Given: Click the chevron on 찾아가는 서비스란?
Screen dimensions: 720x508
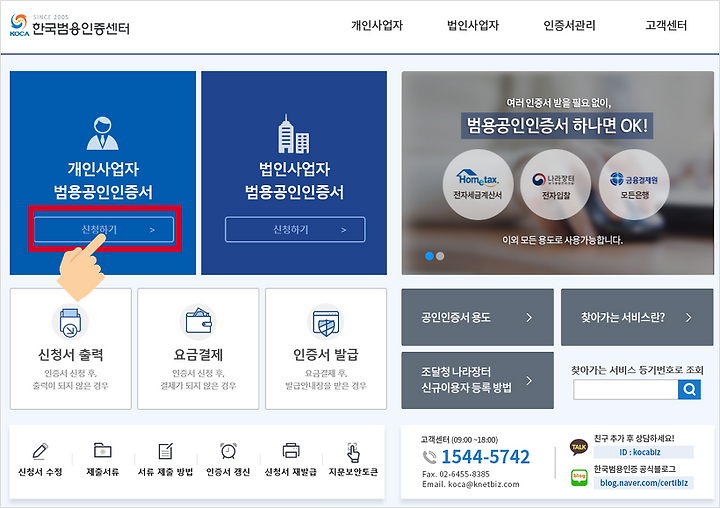Looking at the screenshot, I should point(688,317).
